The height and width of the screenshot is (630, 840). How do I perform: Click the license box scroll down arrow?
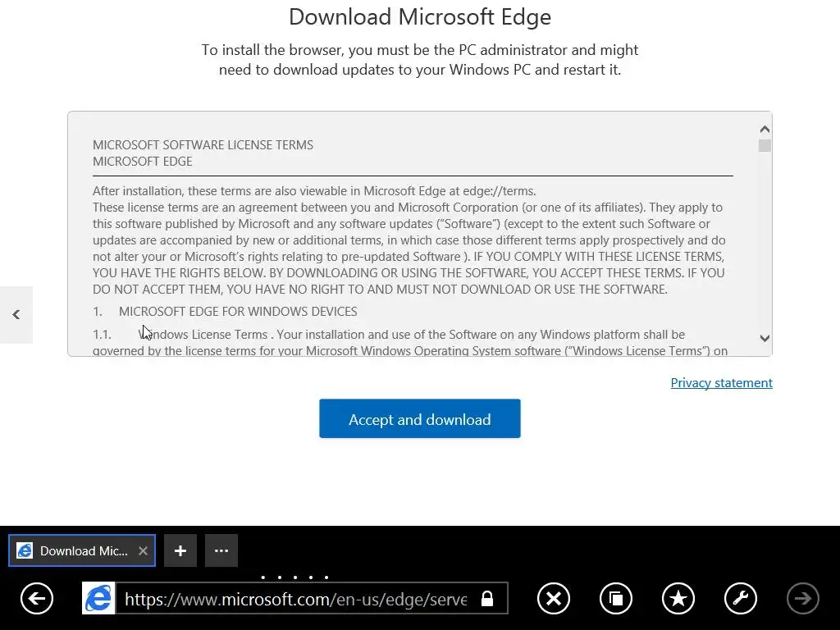click(765, 338)
